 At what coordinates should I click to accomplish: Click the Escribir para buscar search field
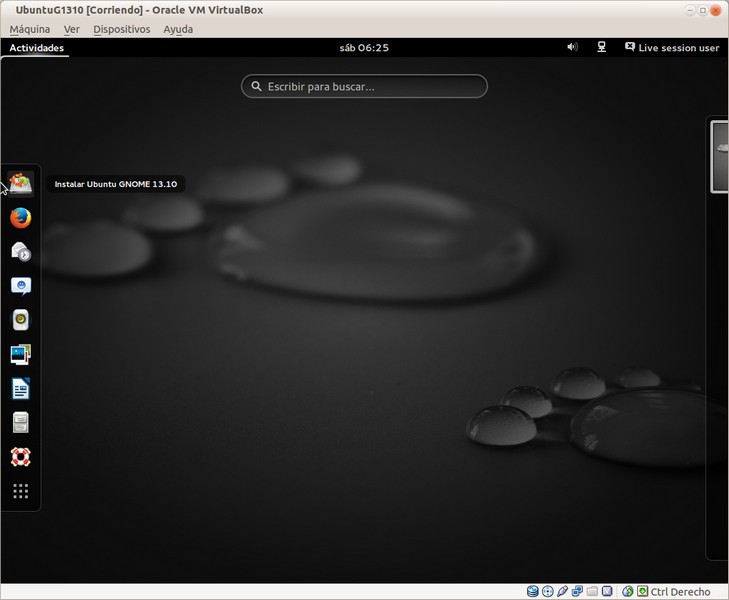(x=364, y=87)
